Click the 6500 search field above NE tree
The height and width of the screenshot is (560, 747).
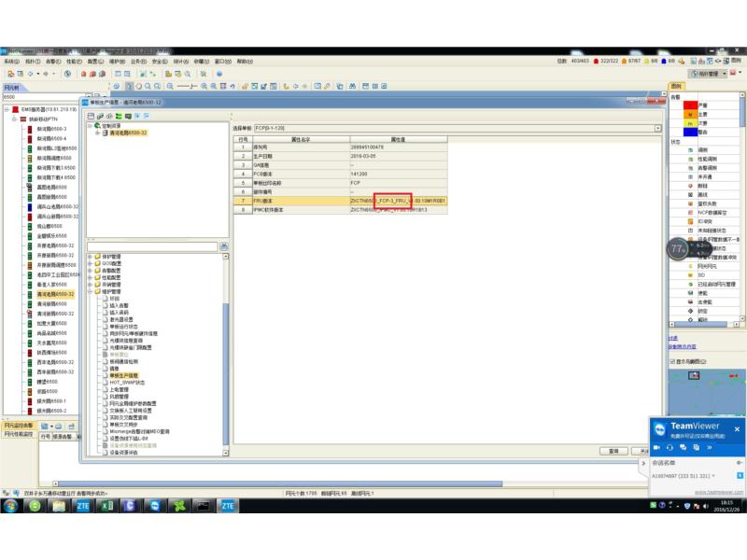pos(37,97)
